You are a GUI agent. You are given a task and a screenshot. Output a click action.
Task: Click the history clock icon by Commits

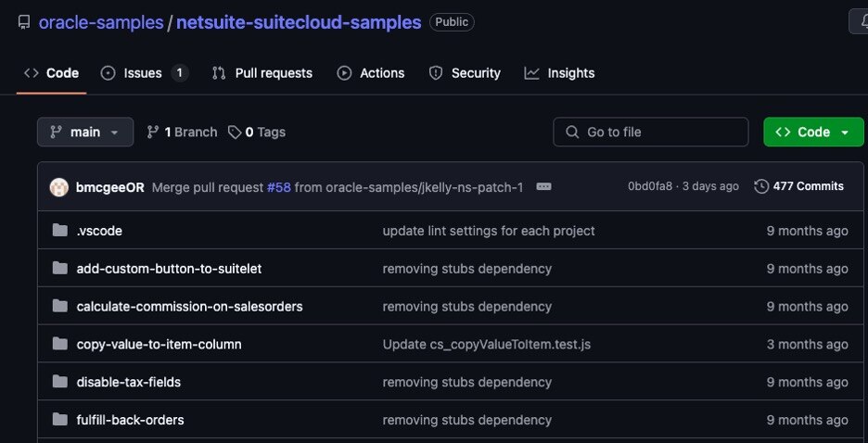click(x=761, y=186)
